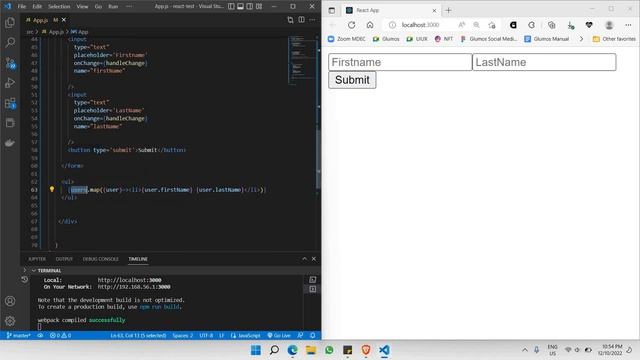Open the Manage gear icon

[x=10, y=321]
